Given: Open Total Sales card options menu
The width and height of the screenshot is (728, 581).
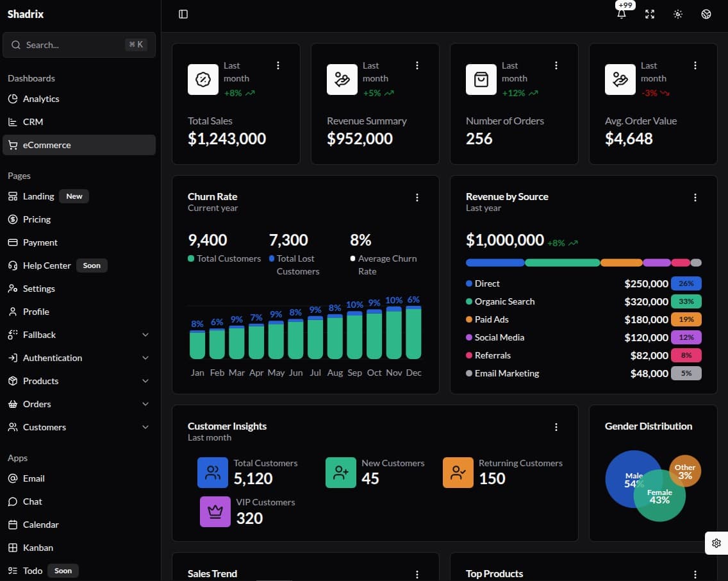Looking at the screenshot, I should click(278, 65).
